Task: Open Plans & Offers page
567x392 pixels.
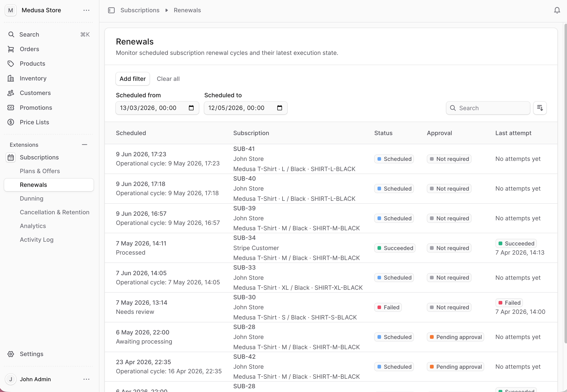Action: click(40, 171)
